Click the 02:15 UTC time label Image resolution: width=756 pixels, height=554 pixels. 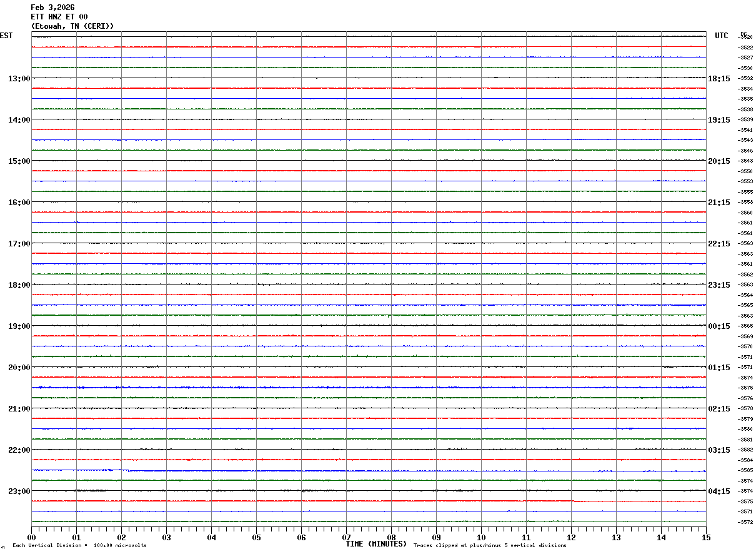point(719,409)
